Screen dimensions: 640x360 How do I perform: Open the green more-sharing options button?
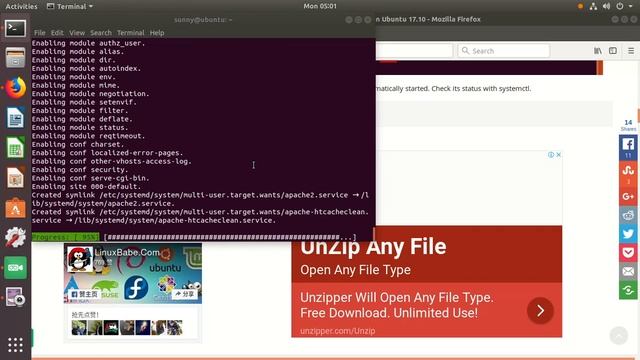tap(628, 290)
